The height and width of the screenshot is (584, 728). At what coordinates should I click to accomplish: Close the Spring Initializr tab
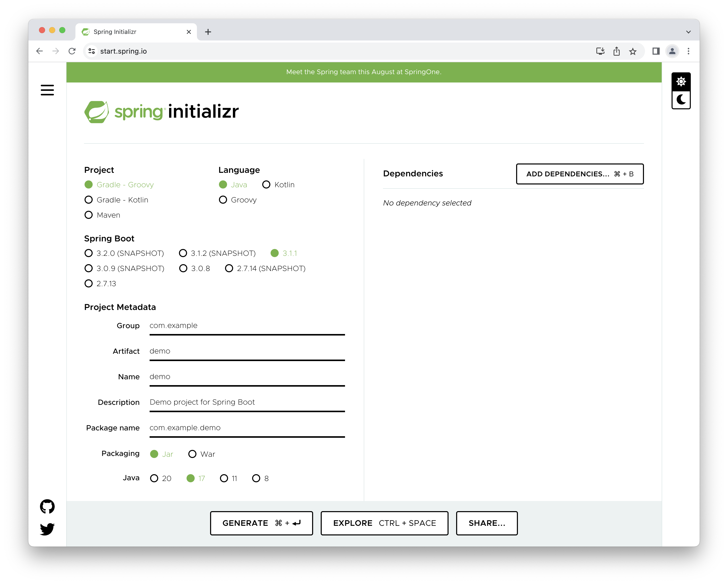coord(189,32)
